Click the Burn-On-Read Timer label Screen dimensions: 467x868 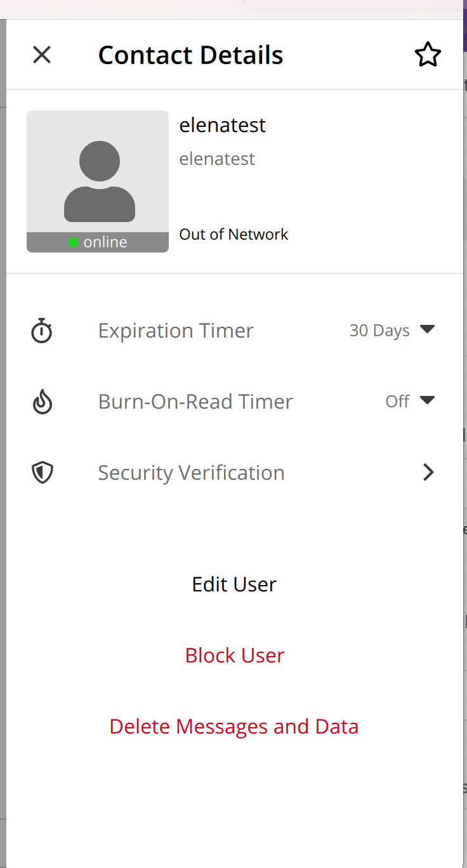tap(195, 402)
